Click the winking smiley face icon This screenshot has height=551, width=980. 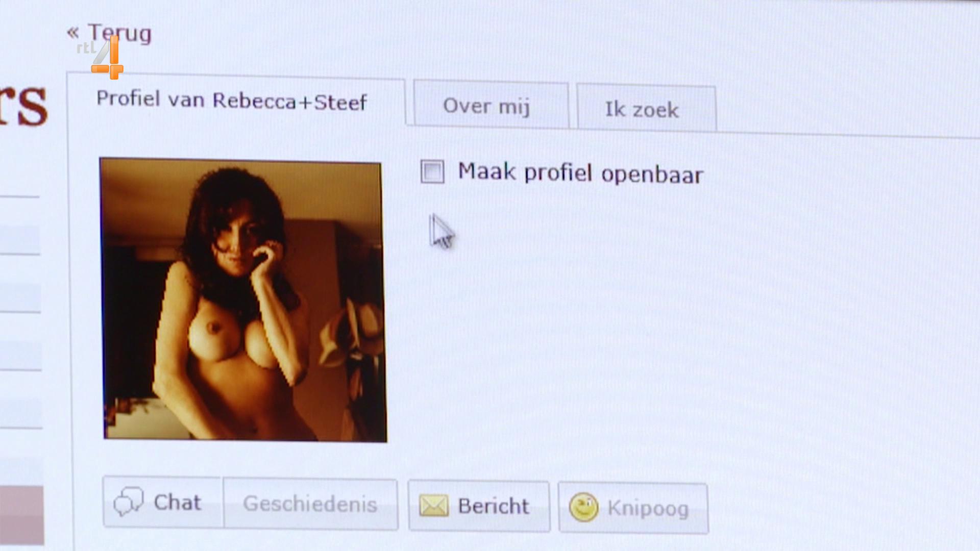click(x=583, y=507)
